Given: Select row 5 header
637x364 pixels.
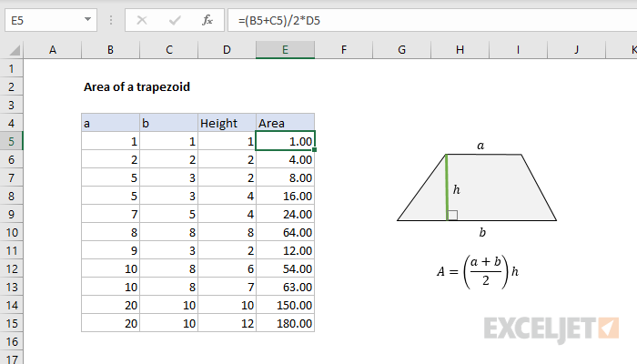Looking at the screenshot, I should pyautogui.click(x=11, y=141).
